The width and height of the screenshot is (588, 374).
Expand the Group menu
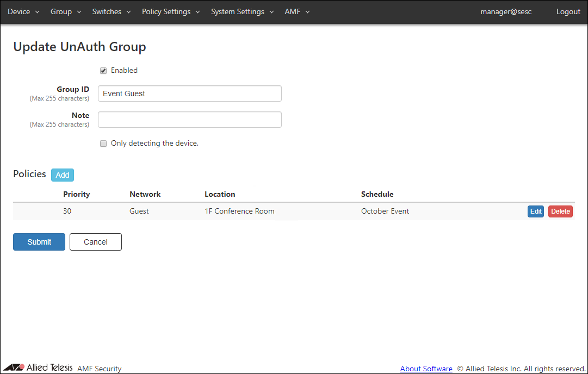(66, 11)
